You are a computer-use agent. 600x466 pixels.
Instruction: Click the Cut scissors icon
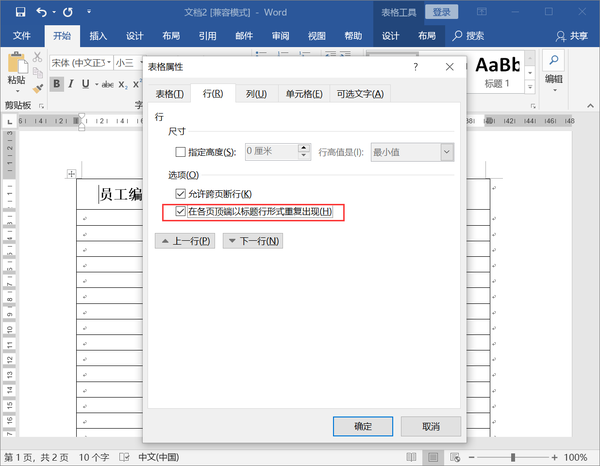pos(37,57)
